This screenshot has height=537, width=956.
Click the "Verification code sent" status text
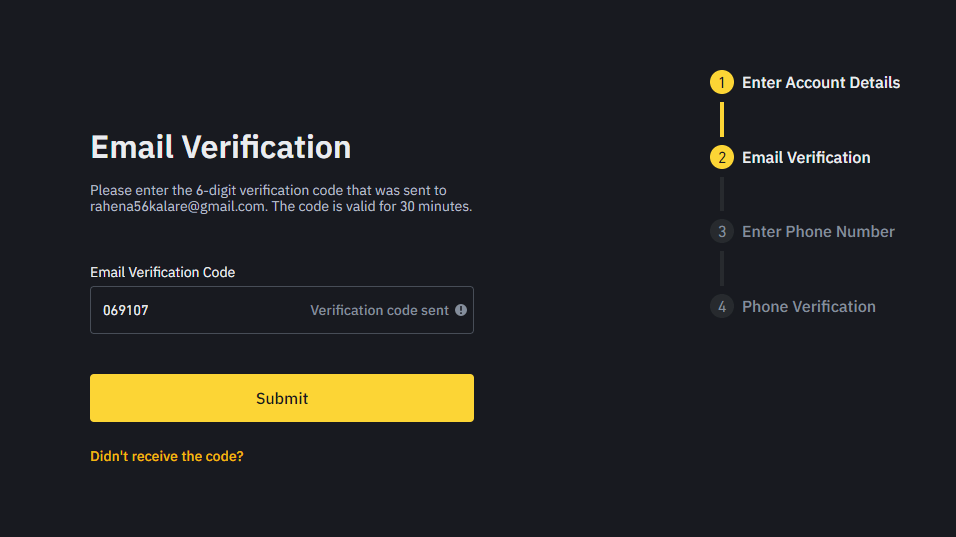(x=379, y=310)
